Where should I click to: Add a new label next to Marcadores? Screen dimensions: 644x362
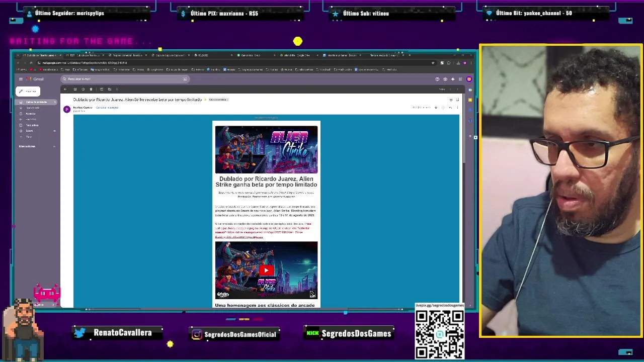point(54,146)
